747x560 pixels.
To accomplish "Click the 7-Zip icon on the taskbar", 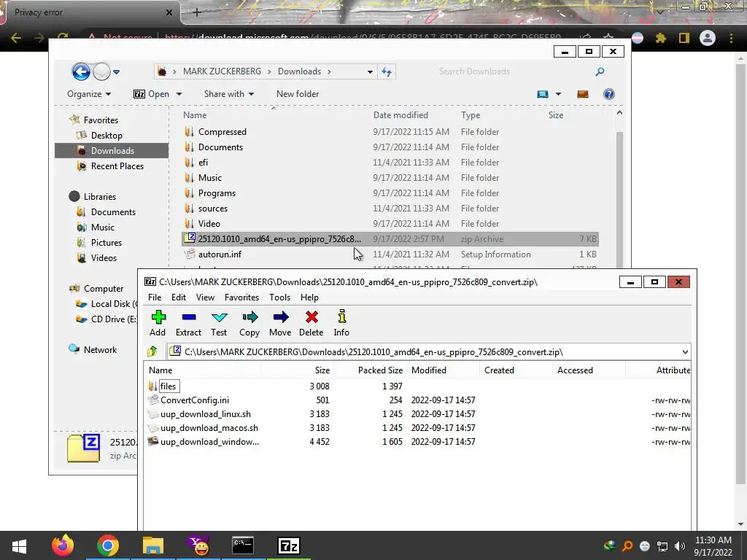I will (289, 545).
